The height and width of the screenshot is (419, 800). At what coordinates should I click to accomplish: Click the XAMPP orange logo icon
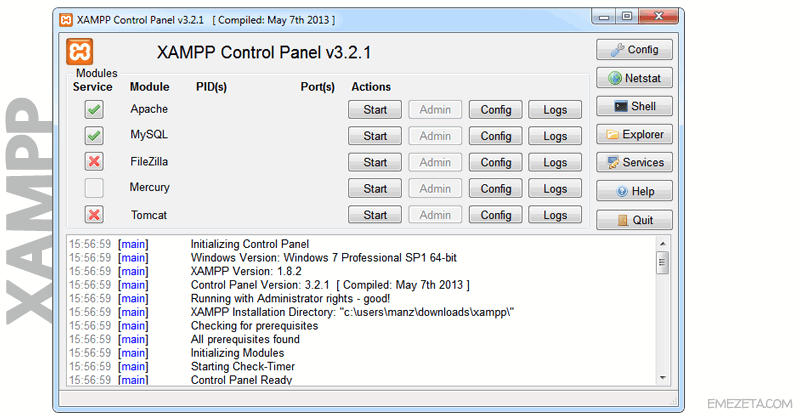pos(80,52)
